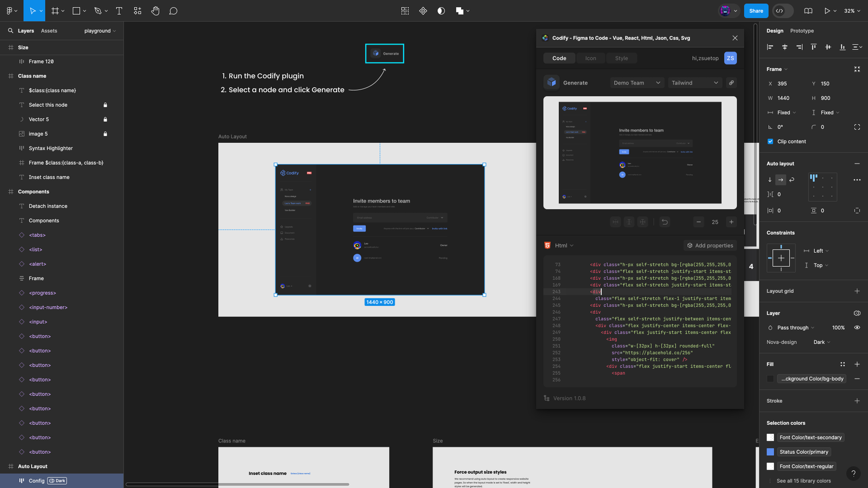Select vertical auto layout direction

coord(770,179)
